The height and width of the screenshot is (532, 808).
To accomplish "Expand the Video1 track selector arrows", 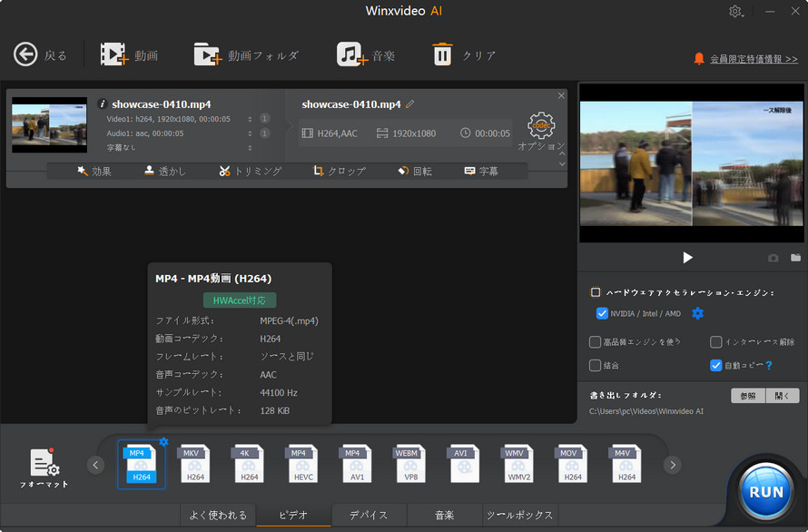I will pos(250,119).
